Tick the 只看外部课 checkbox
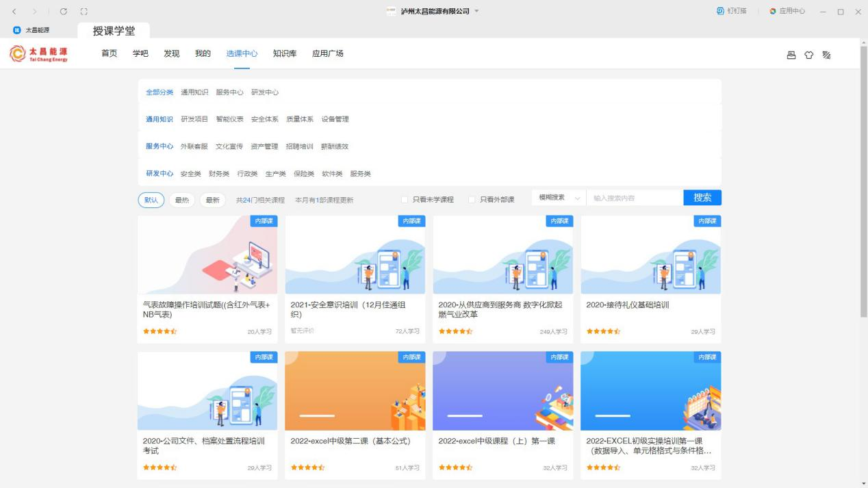 472,200
